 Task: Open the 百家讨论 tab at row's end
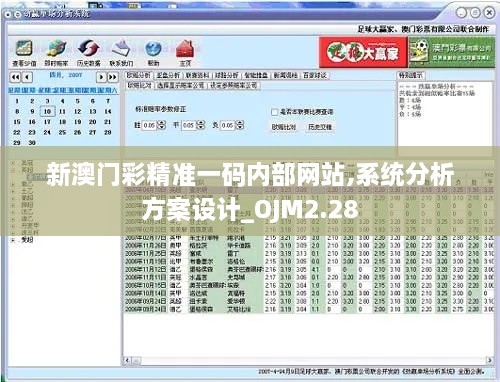314,76
